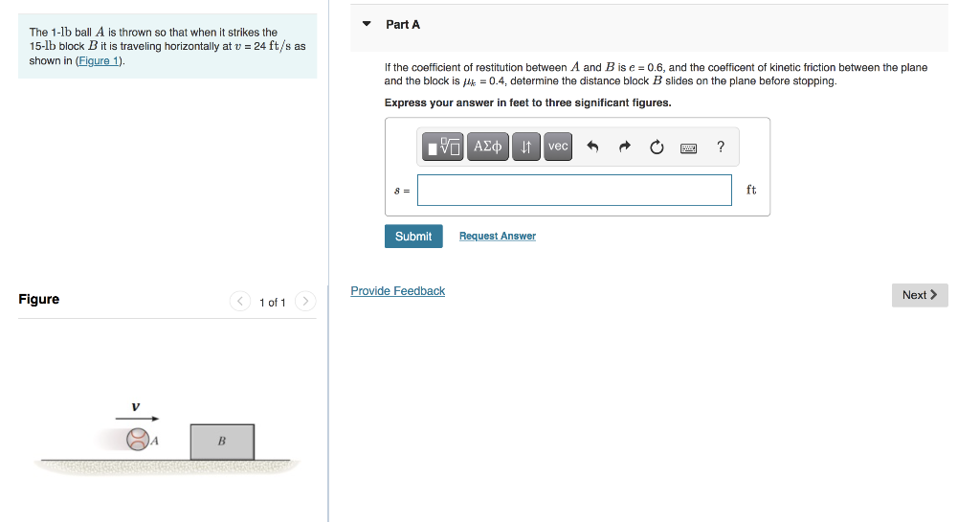The width and height of the screenshot is (980, 522).
Task: Go to the next figure with the right chevron
Action: (x=305, y=302)
